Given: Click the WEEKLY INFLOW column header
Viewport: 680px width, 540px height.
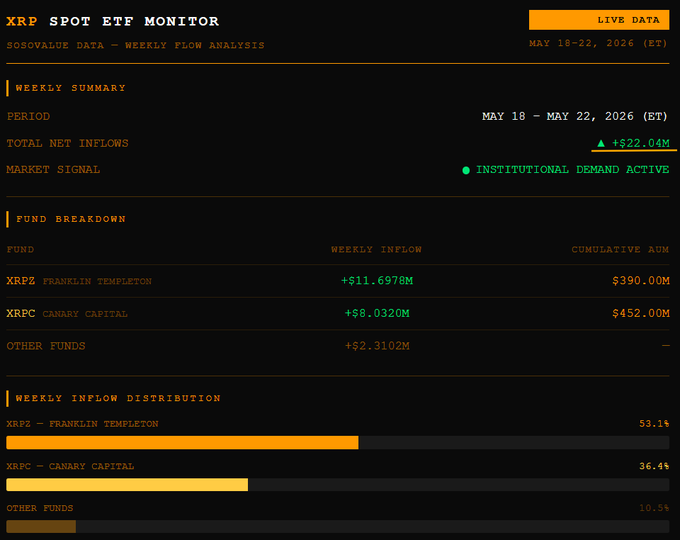Looking at the screenshot, I should tap(376, 249).
